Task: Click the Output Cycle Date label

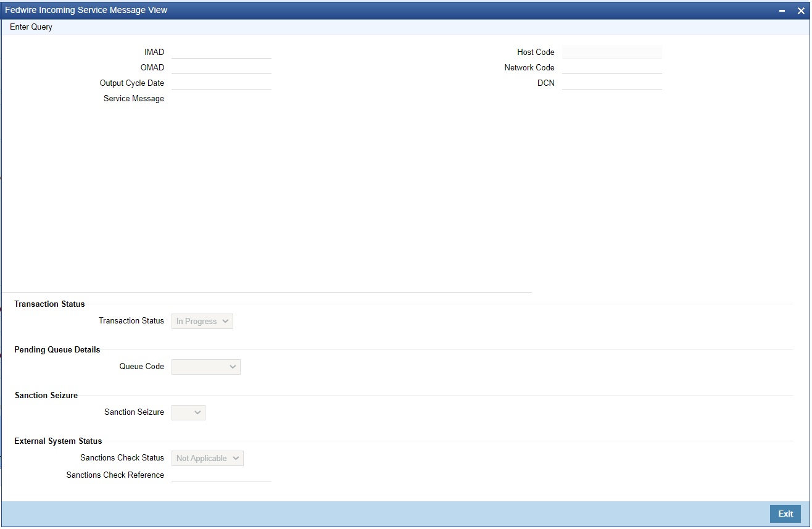Action: pyautogui.click(x=132, y=83)
